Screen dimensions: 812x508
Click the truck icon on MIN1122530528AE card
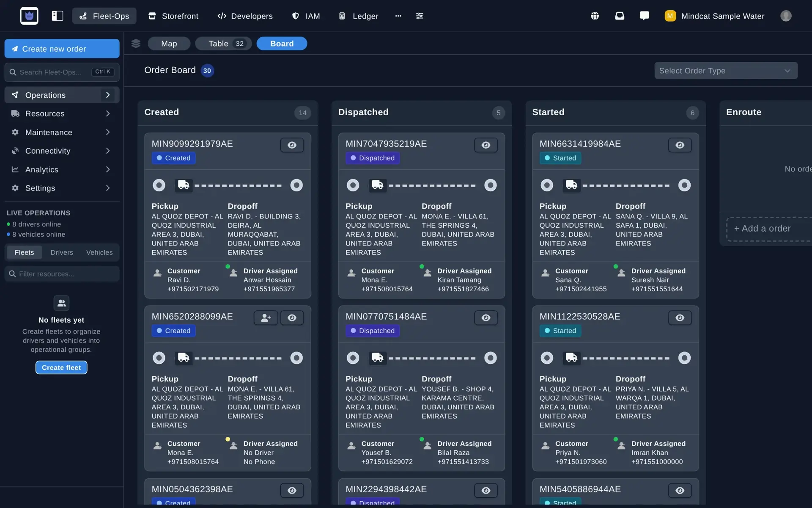(x=572, y=358)
